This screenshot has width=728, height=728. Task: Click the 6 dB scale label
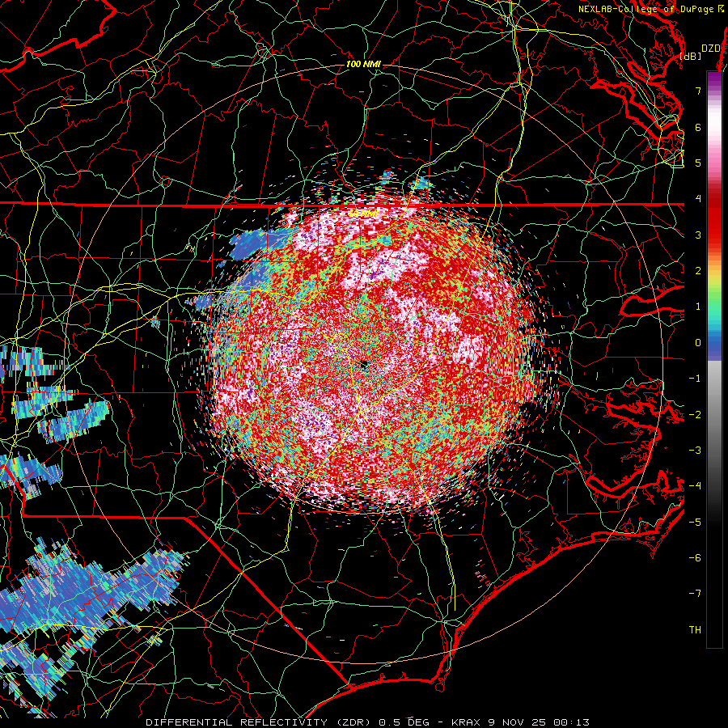click(x=698, y=127)
